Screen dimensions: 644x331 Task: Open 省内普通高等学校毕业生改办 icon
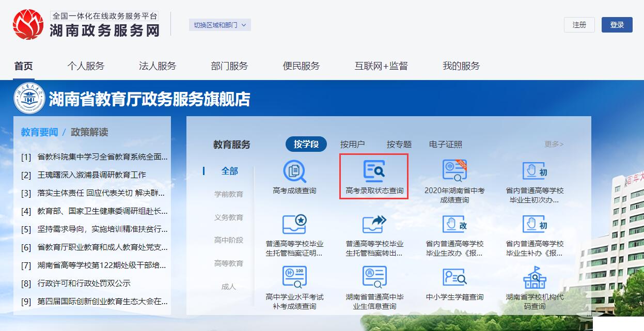pyautogui.click(x=454, y=225)
